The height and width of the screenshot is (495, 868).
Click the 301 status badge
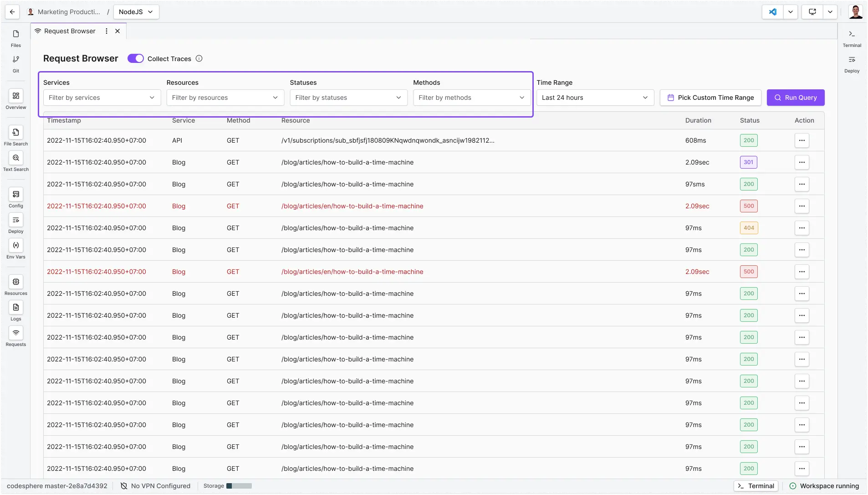749,162
